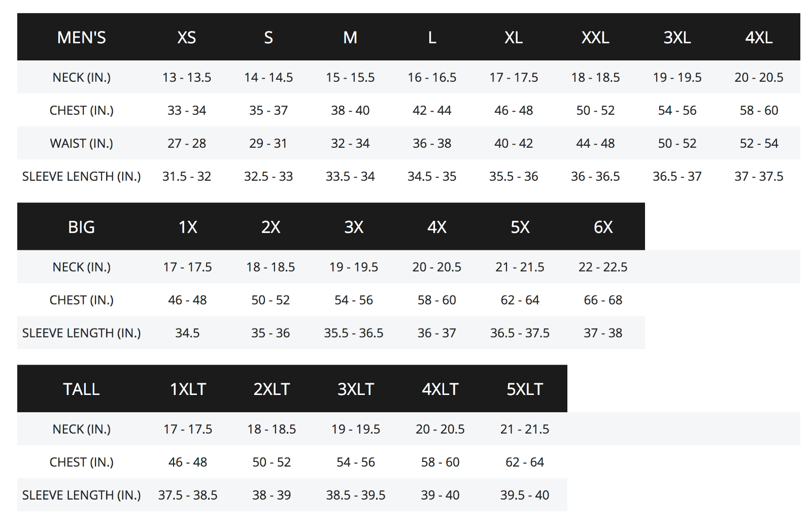The image size is (812, 529).
Task: Select Men's chest value 38 - 40
Action: 350,110
